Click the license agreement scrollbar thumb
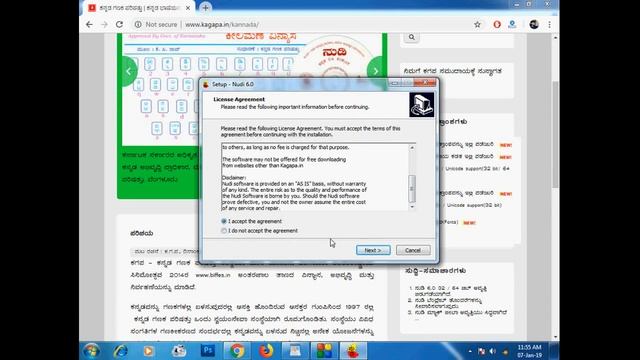Image resolution: width=640 pixels, height=360 pixels. pyautogui.click(x=412, y=189)
